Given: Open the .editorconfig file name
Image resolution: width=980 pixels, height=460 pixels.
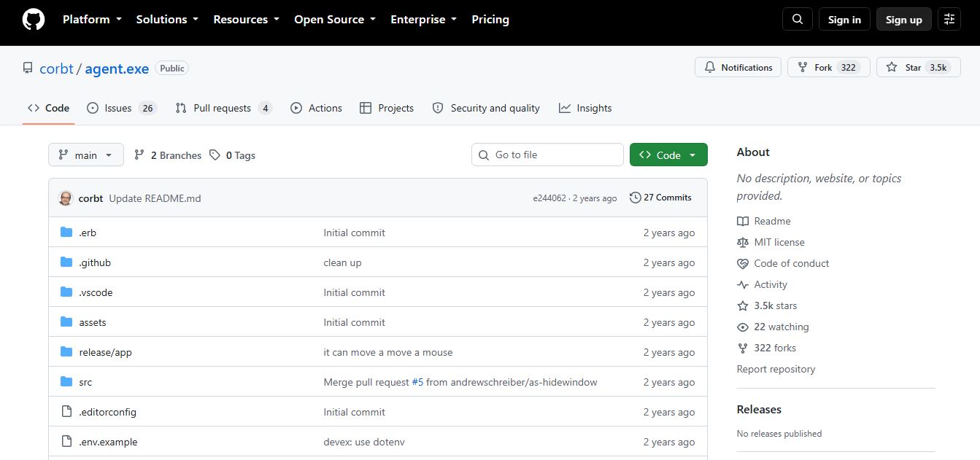Looking at the screenshot, I should pos(107,412).
